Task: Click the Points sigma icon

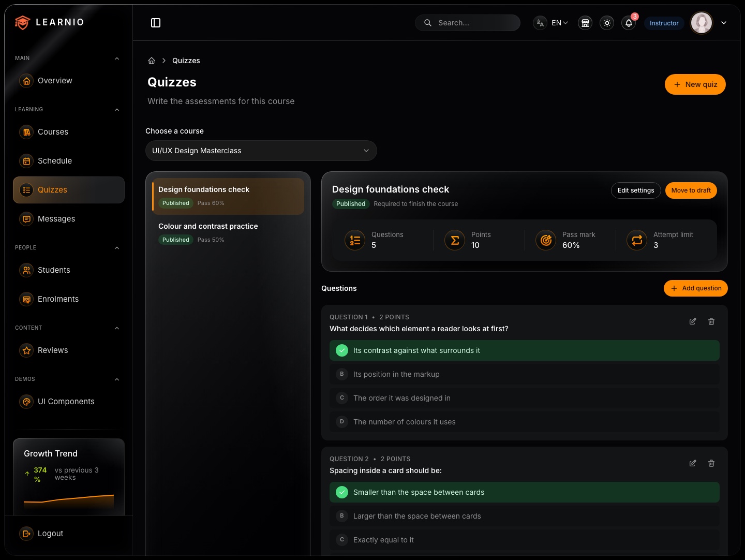Action: pyautogui.click(x=455, y=240)
